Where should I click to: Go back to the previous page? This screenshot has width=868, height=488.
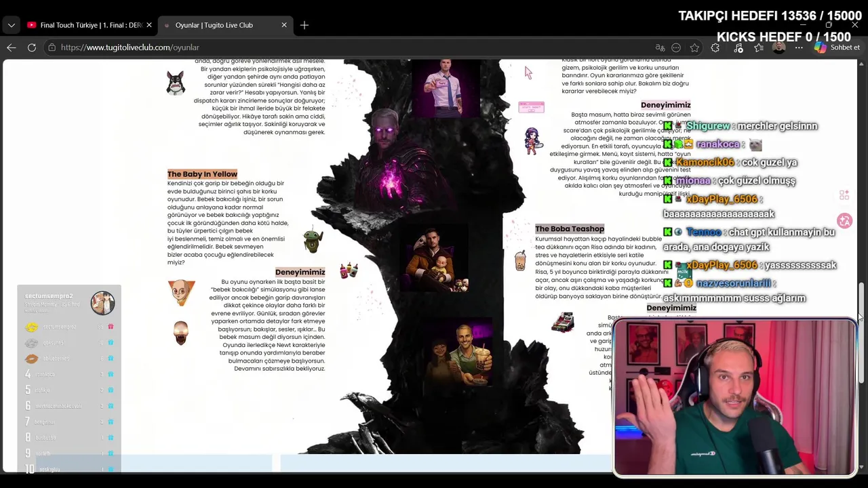pos(12,47)
